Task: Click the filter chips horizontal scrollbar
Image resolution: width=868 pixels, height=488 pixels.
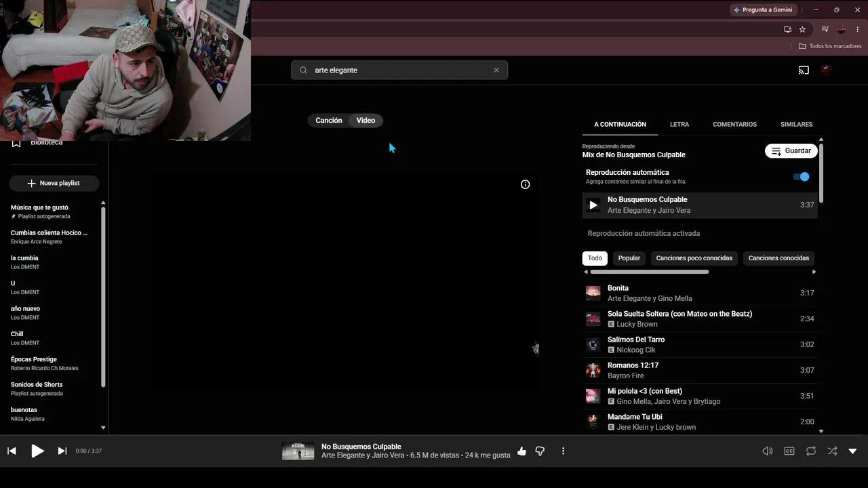Action: point(650,272)
